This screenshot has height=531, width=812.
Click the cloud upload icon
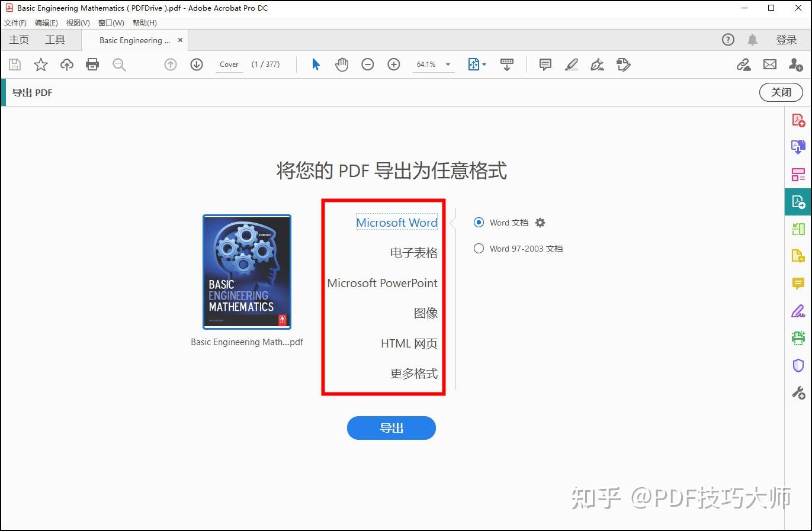(x=67, y=65)
